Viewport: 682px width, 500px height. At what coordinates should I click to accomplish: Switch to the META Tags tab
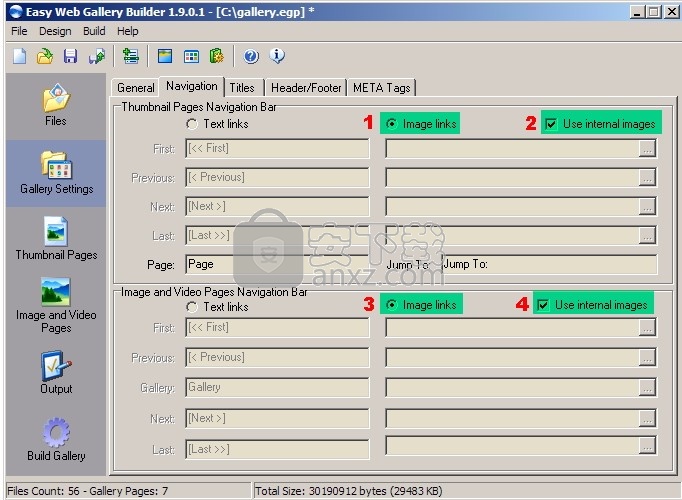381,88
